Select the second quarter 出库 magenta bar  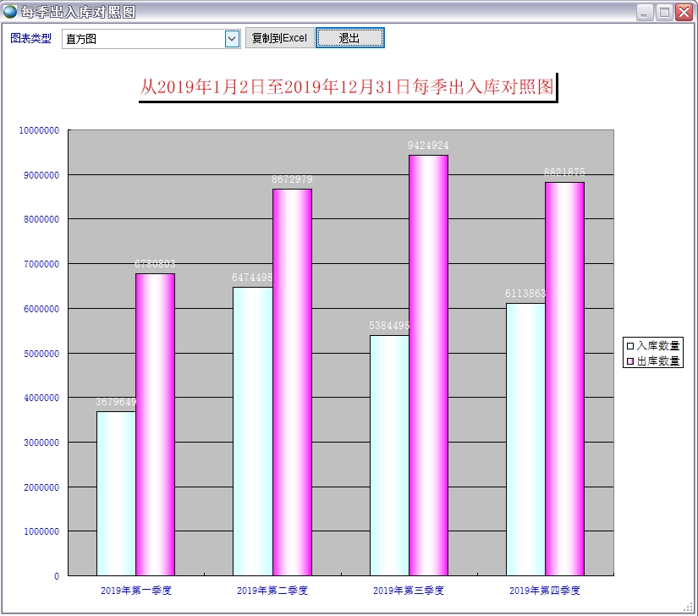pos(292,381)
